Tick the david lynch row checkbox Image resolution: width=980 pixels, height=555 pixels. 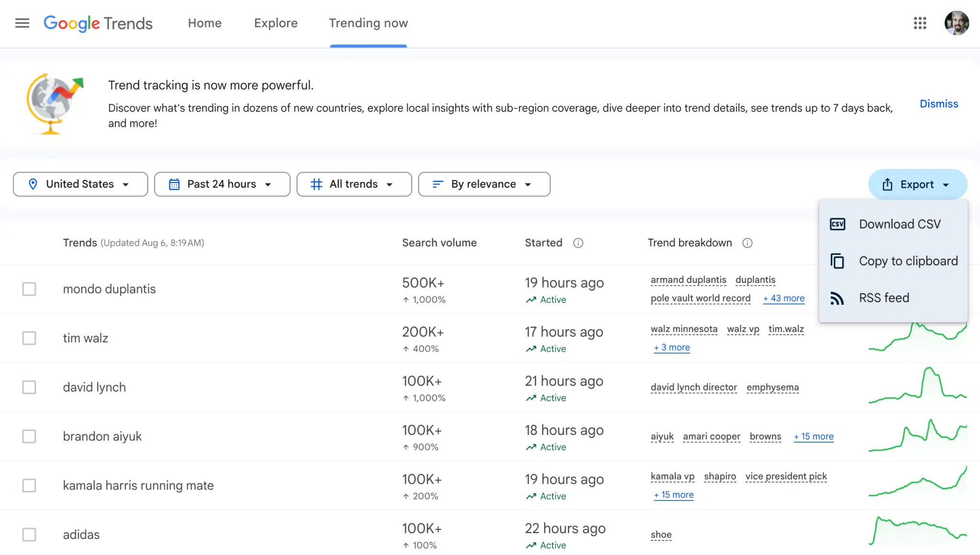tap(29, 387)
